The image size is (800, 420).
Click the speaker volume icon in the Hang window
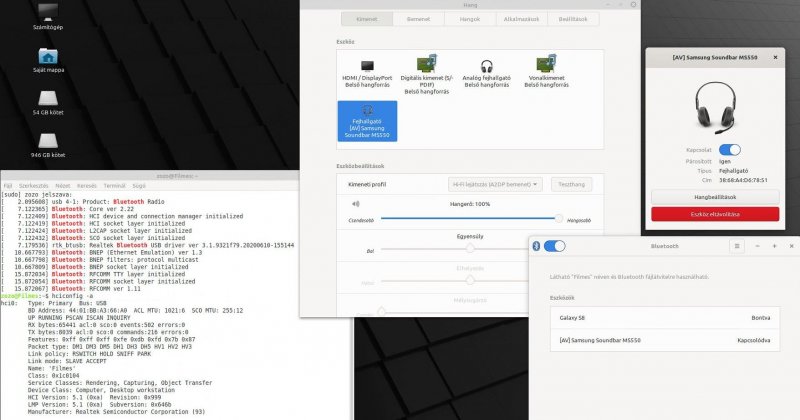[356, 204]
